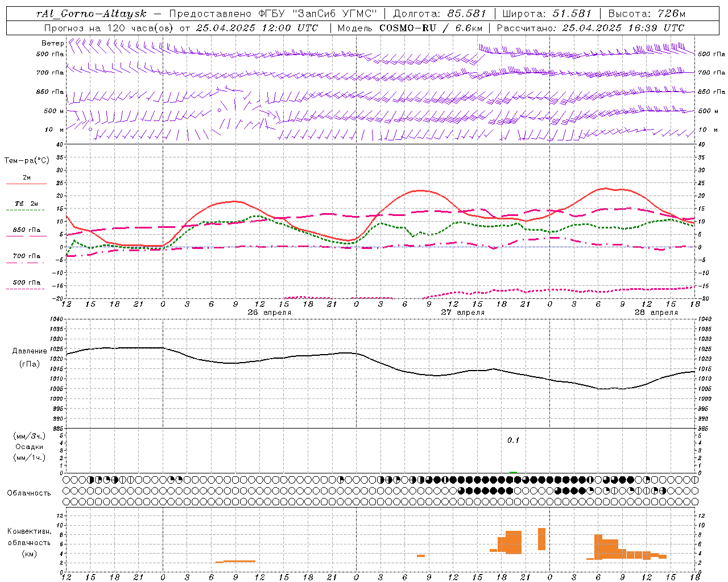Click the rAl_Gorno-Altaysk station title
This screenshot has width=728, height=582.
(x=92, y=14)
